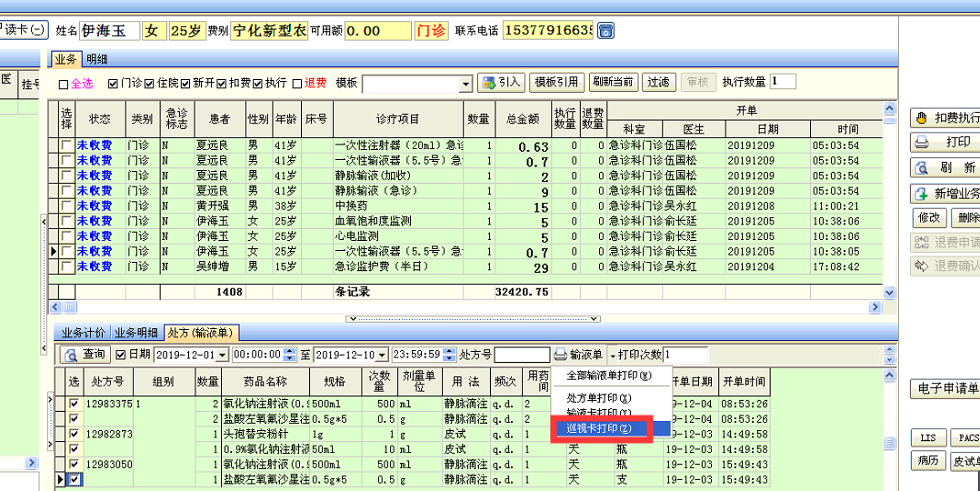Click the lower table vertical scrollbar thumb
This screenshot has height=491, width=980.
(x=889, y=443)
